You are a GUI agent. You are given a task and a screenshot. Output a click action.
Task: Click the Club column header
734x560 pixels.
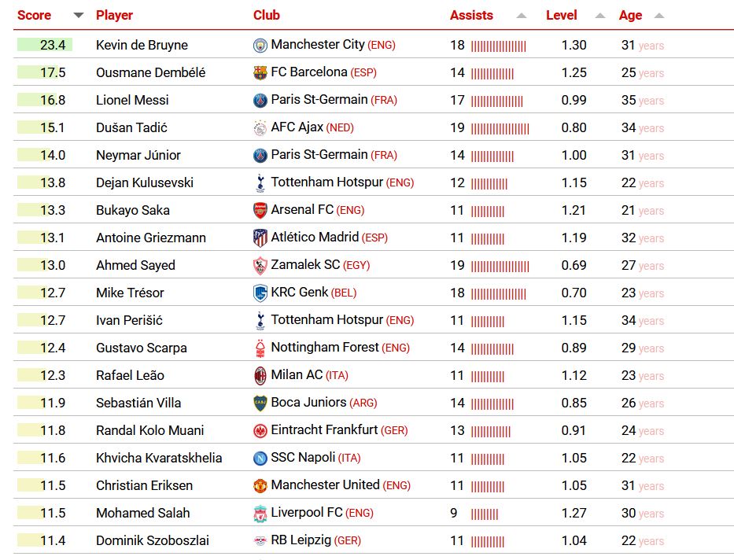[x=267, y=16]
